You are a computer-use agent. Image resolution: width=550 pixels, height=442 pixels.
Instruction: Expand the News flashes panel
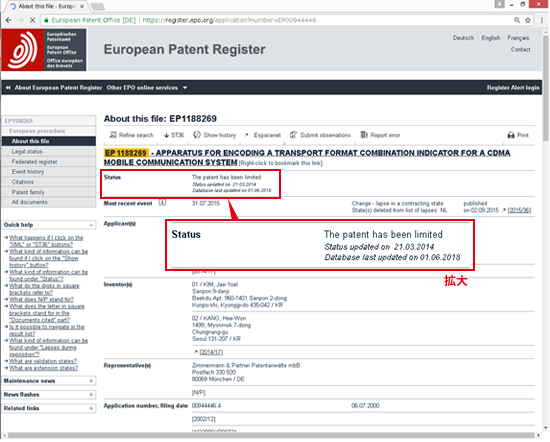91,395
